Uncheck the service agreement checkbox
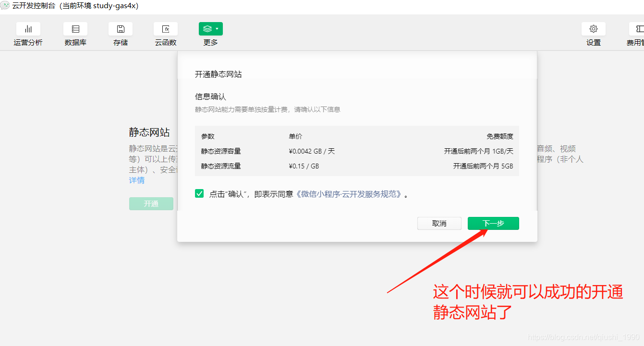 coord(199,193)
